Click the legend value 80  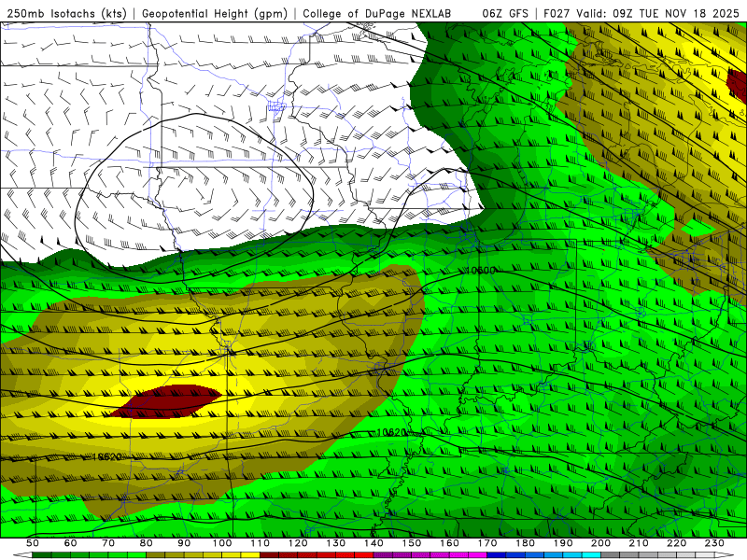tap(147, 543)
